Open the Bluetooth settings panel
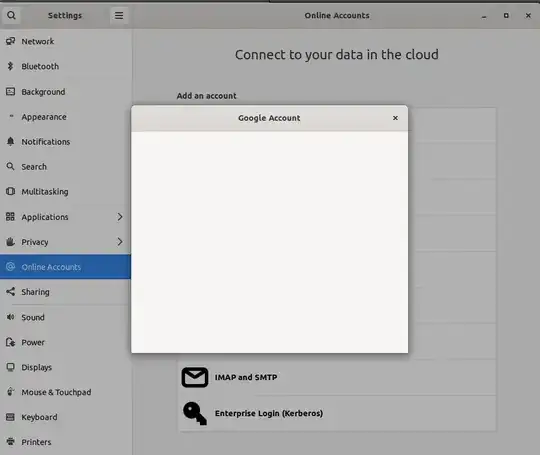The height and width of the screenshot is (455, 540). pyautogui.click(x=65, y=66)
